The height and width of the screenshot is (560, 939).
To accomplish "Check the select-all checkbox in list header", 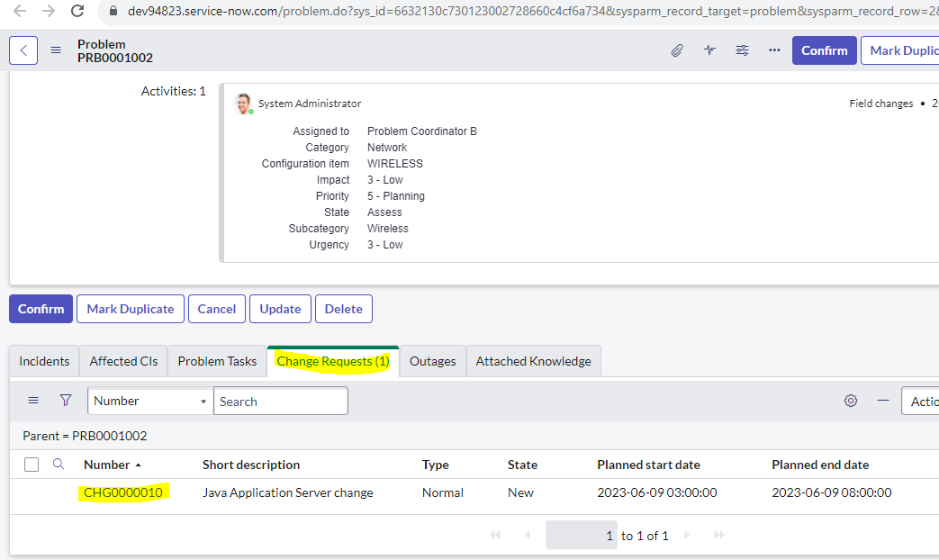I will (x=32, y=464).
